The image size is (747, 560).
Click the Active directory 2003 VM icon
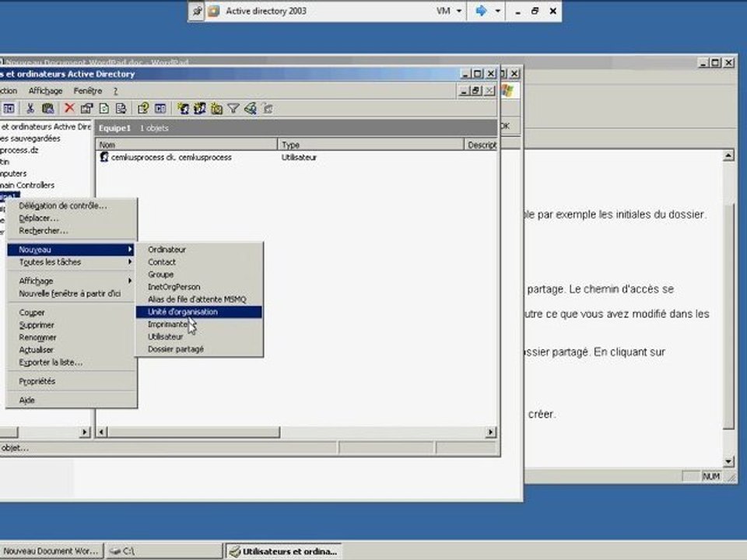pos(214,10)
